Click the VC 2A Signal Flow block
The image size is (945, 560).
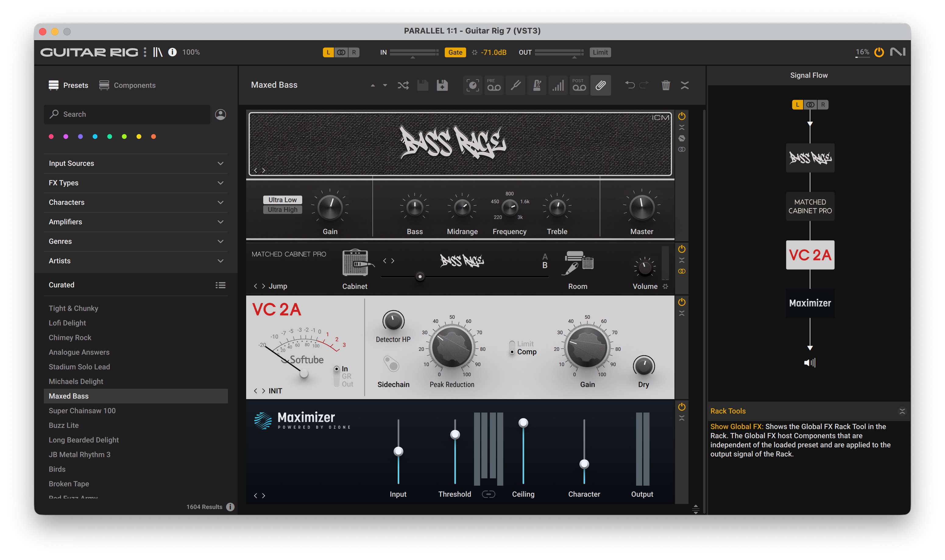point(810,255)
